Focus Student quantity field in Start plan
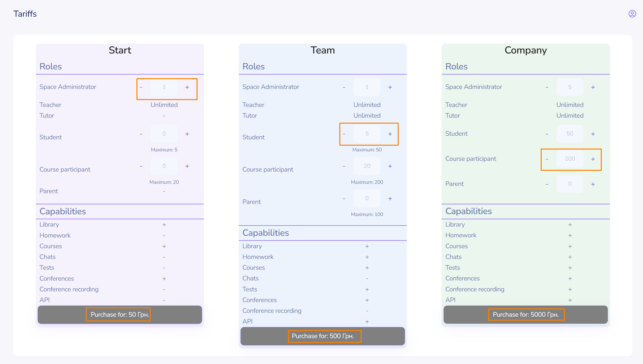The height and width of the screenshot is (364, 643). [164, 134]
